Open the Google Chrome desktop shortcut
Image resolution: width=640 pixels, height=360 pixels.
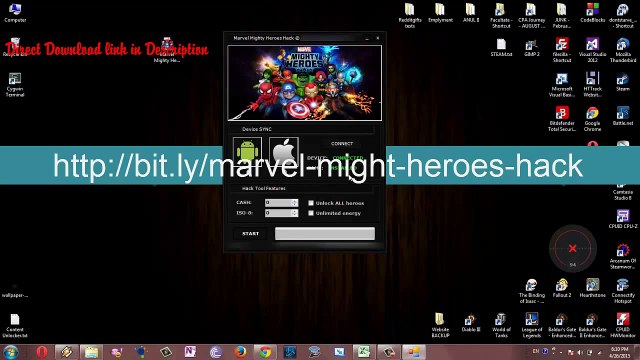click(592, 119)
